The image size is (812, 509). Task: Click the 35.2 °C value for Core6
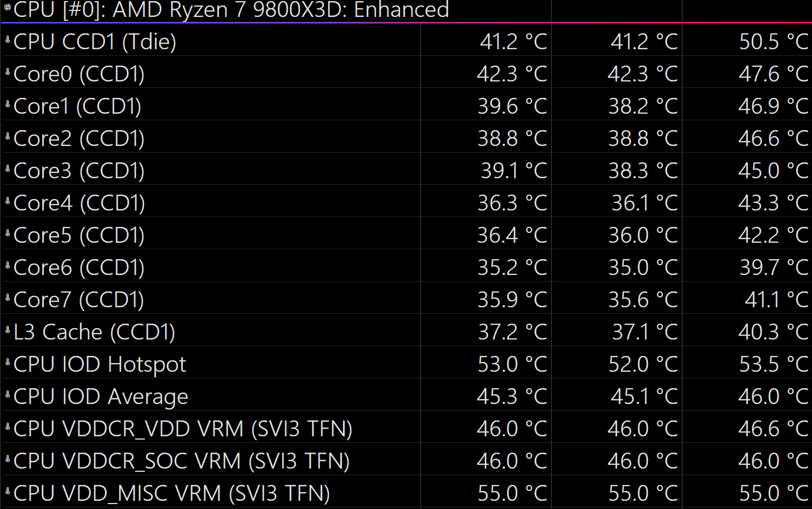512,268
